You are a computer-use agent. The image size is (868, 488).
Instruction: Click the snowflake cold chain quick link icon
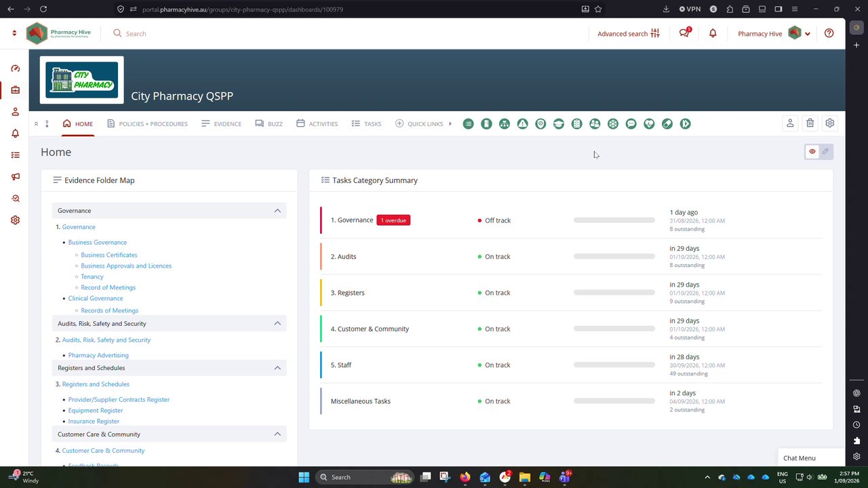(613, 123)
